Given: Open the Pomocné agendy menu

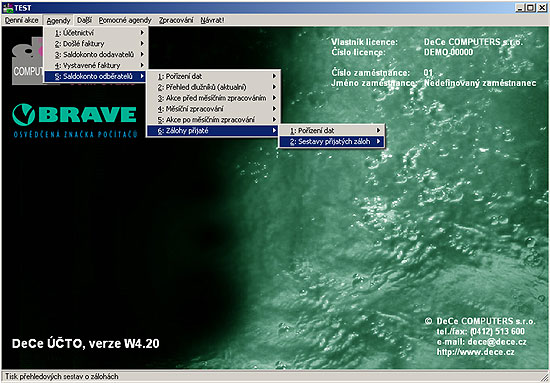Looking at the screenshot, I should [125, 20].
